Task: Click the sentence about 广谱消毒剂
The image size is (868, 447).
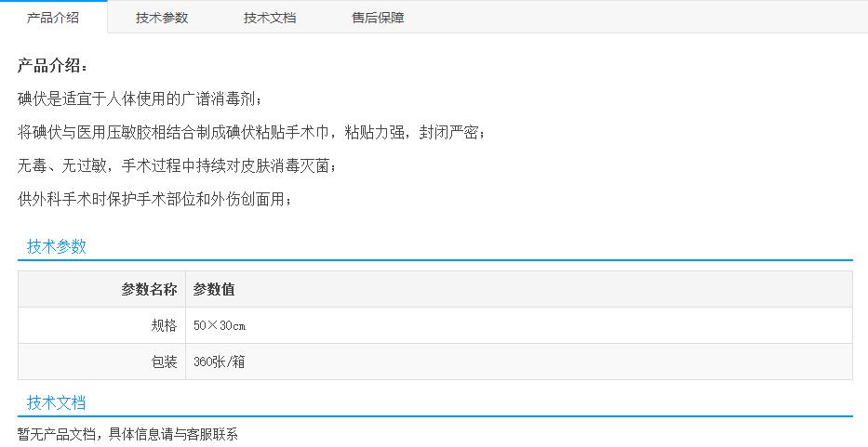Action: (140, 99)
